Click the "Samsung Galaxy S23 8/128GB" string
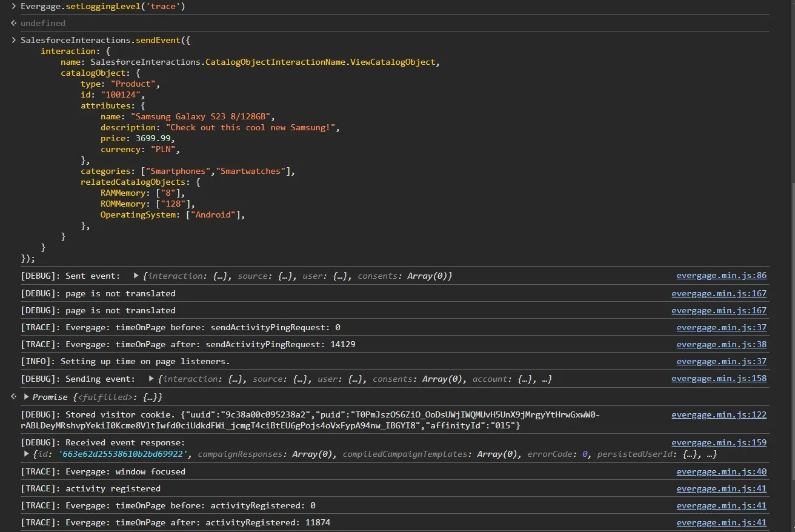Screen dimensions: 795x532 coord(202,116)
